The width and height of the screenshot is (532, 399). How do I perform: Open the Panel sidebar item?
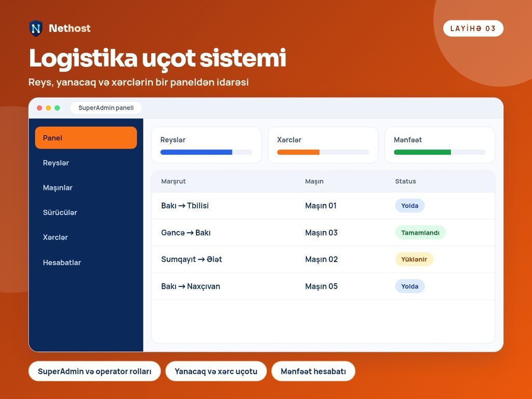(x=86, y=138)
